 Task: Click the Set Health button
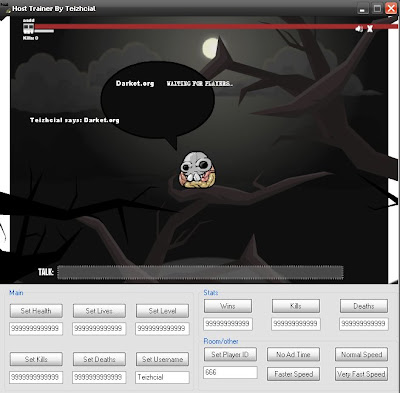(36, 311)
